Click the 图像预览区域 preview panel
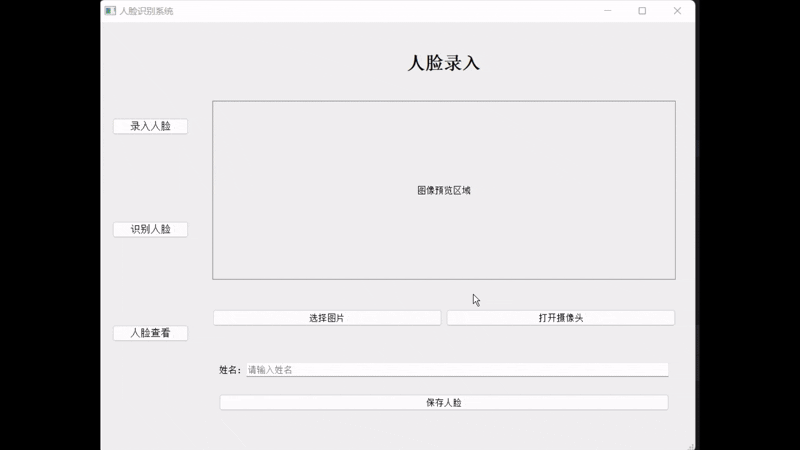Viewport: 800px width, 450px height. [x=444, y=190]
